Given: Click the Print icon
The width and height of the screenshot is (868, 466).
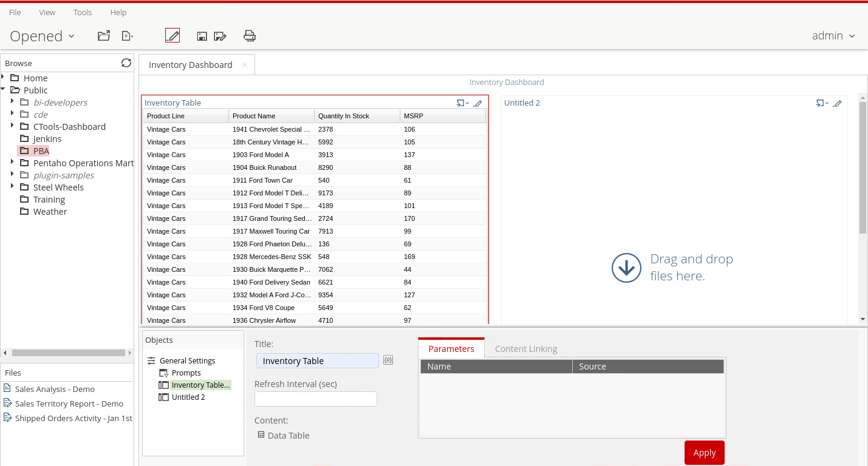Looking at the screenshot, I should pyautogui.click(x=250, y=36).
